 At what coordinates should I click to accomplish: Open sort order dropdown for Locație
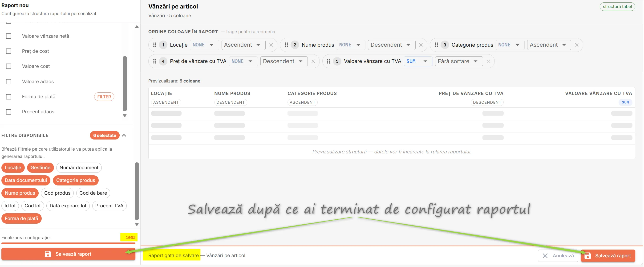pos(243,45)
